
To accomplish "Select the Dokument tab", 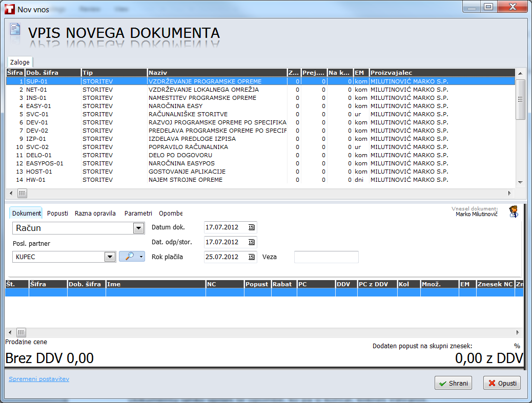I will (26, 213).
